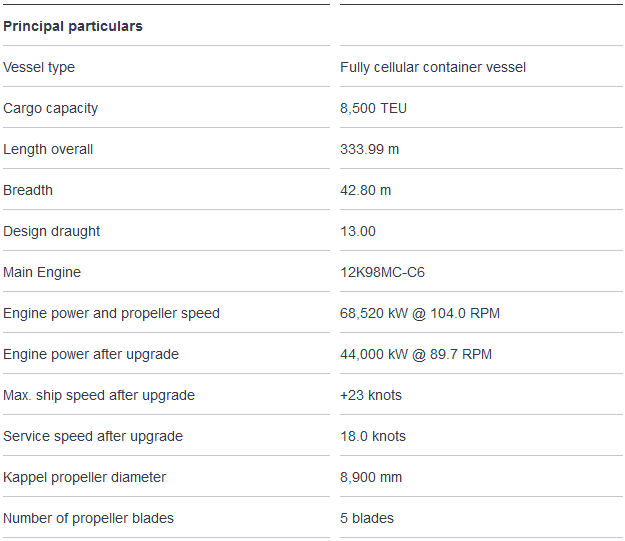Click the Breadth row label
Viewport: 625px width, 541px height.
(28, 190)
